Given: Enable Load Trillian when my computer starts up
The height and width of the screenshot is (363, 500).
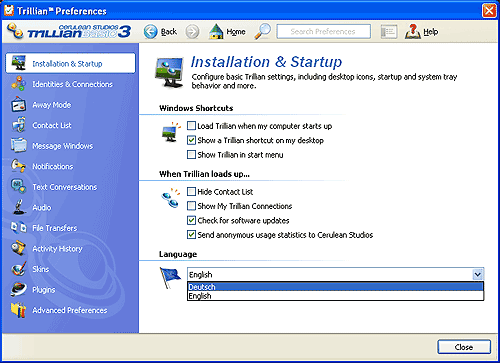Looking at the screenshot, I should 191,126.
